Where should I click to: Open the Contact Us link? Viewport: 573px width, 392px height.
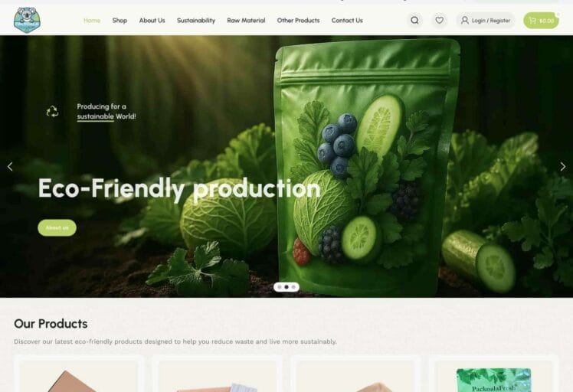tap(347, 21)
